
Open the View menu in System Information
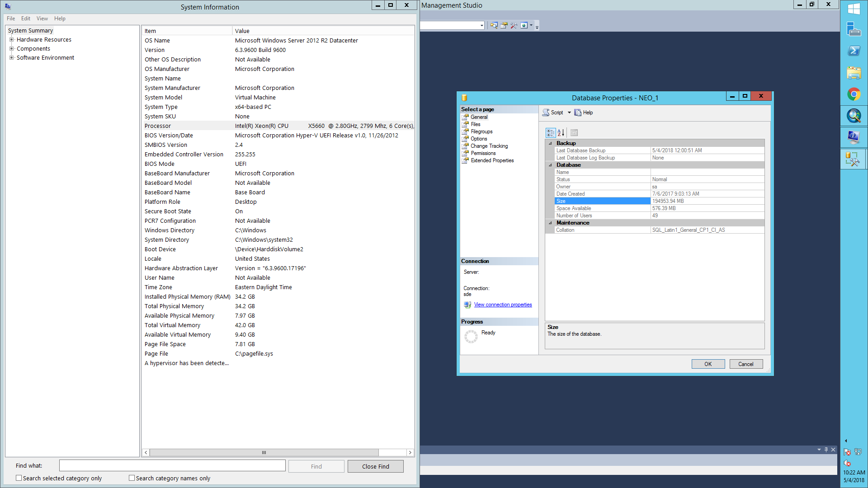(42, 19)
